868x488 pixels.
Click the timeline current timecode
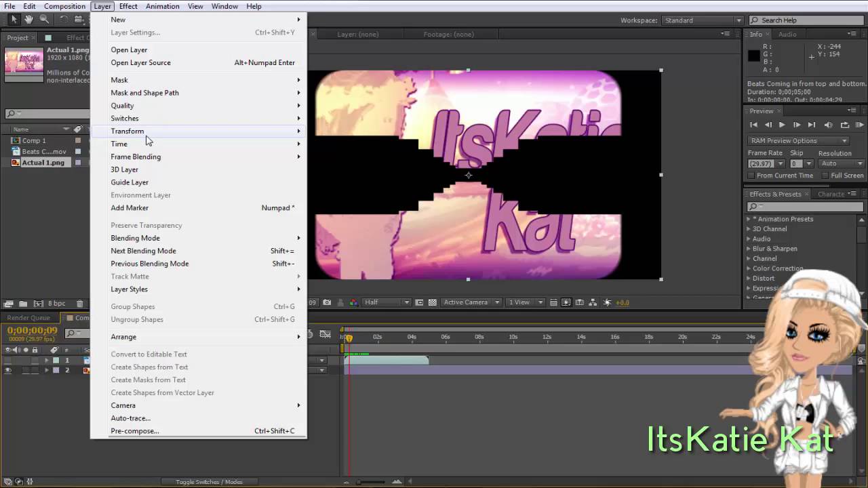tap(33, 330)
